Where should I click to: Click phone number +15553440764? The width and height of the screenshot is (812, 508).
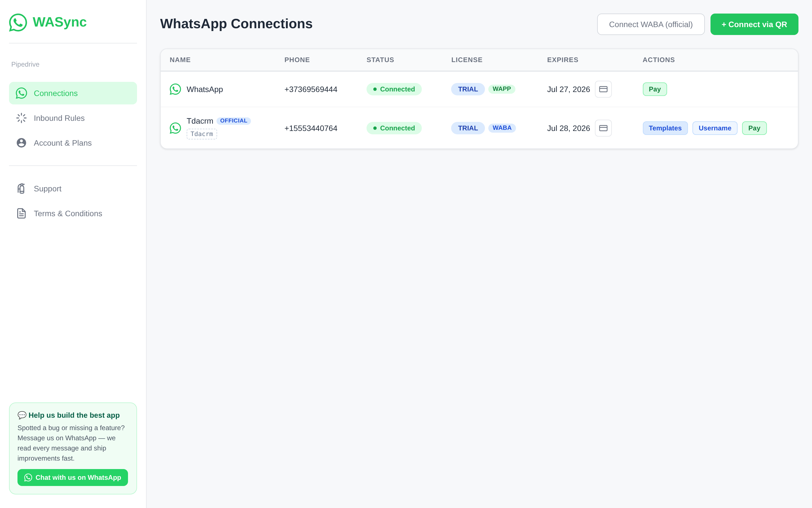point(311,128)
